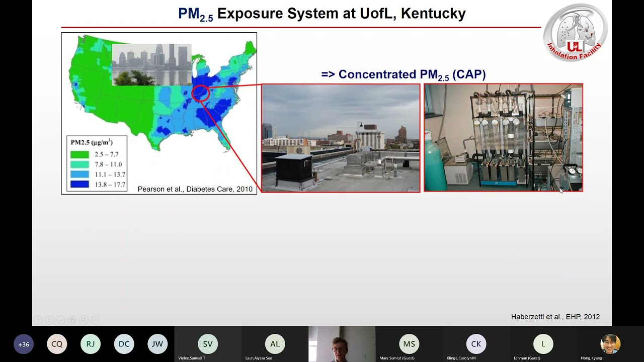The width and height of the screenshot is (644, 362).
Task: Activate the slideshow zoom magnifier icon
Action: [84, 320]
